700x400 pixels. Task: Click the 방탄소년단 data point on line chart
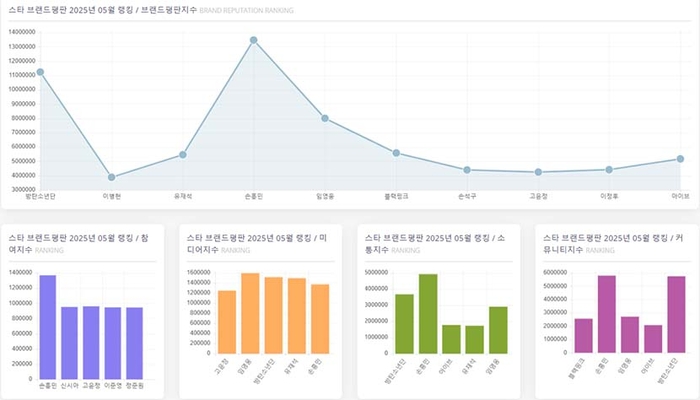[x=40, y=72]
